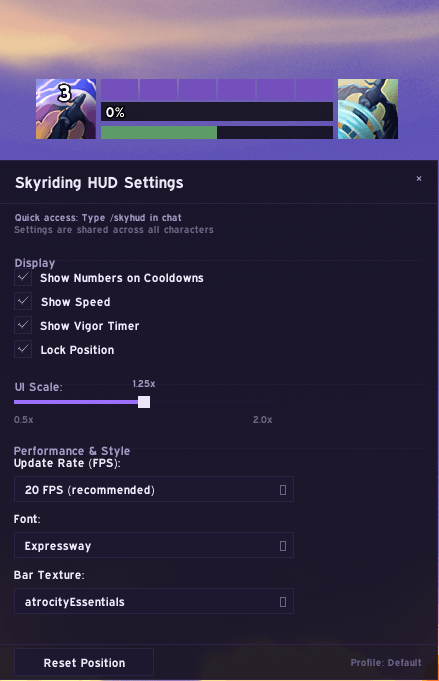Viewport: 439px width, 681px height.
Task: Click the first purple vigor segment
Action: tap(119, 89)
